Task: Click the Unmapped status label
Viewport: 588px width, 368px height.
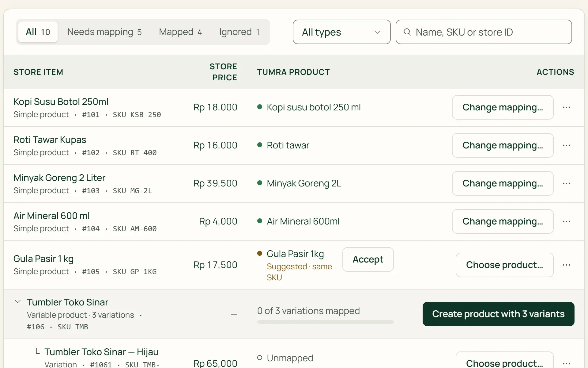Action: pos(290,358)
